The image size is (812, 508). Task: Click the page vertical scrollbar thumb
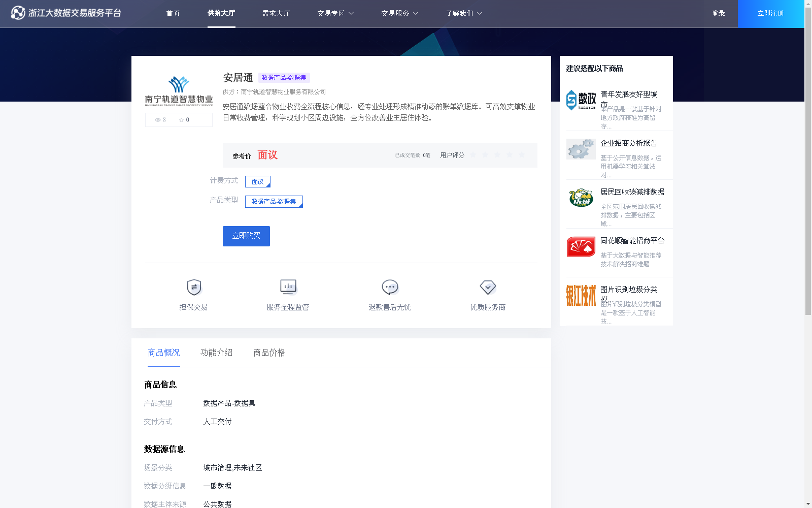[x=808, y=160]
